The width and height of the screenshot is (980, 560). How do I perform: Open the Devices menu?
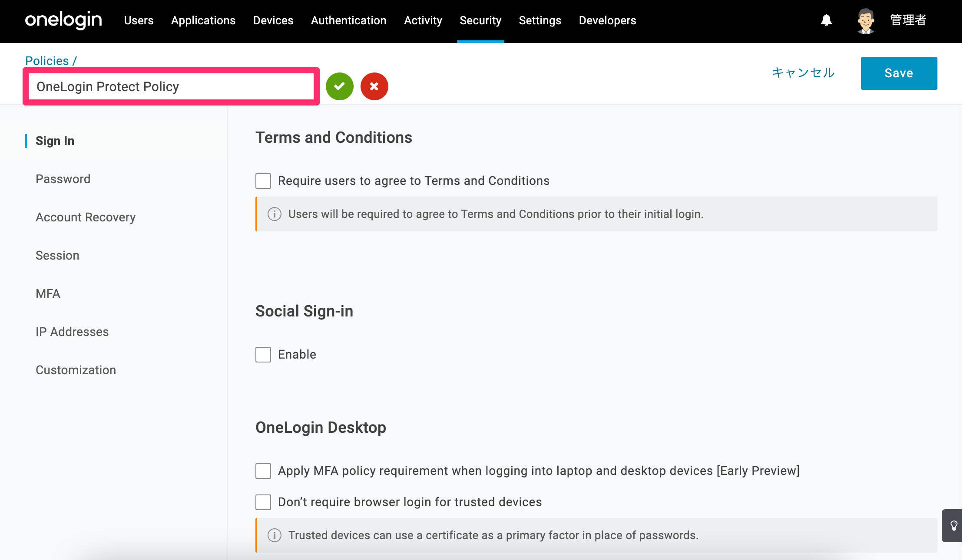click(x=273, y=20)
